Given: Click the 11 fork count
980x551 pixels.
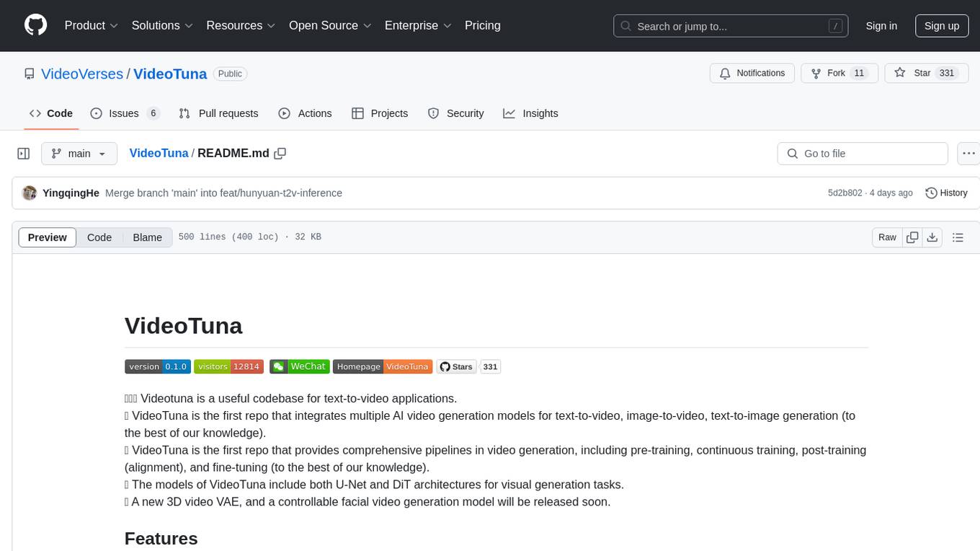Looking at the screenshot, I should pyautogui.click(x=858, y=74).
